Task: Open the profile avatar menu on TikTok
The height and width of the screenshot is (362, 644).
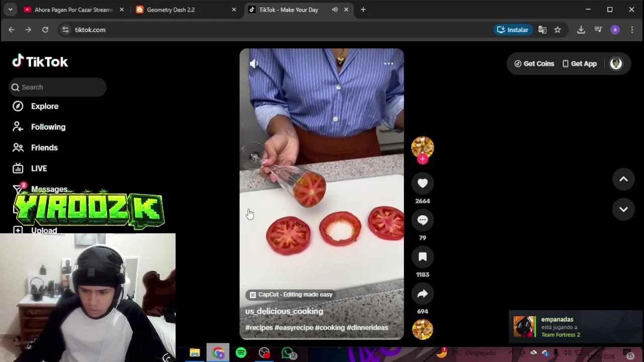Action: [616, 64]
